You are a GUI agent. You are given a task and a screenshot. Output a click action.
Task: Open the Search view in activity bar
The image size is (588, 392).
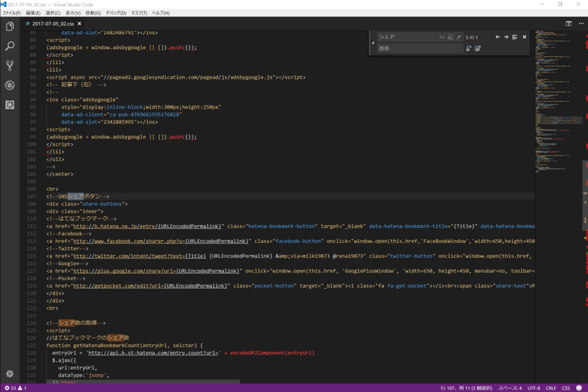click(x=10, y=46)
